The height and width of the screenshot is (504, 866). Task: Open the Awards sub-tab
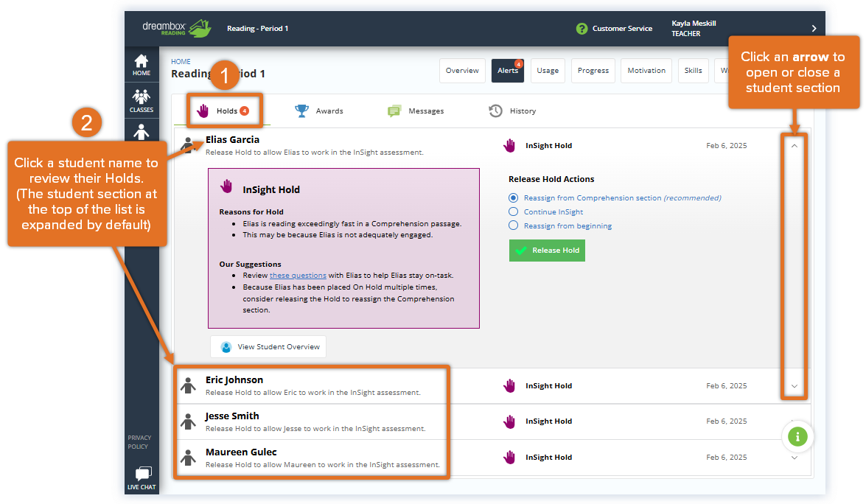(318, 111)
